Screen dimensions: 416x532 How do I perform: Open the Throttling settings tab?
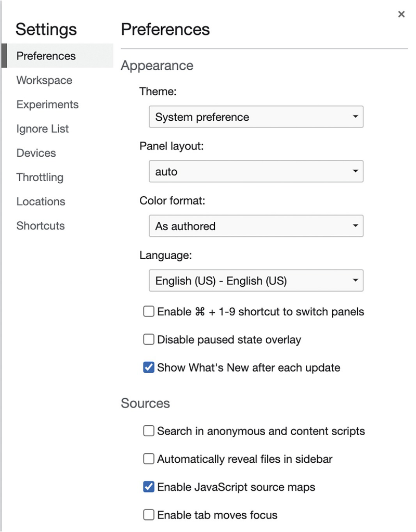tap(40, 178)
